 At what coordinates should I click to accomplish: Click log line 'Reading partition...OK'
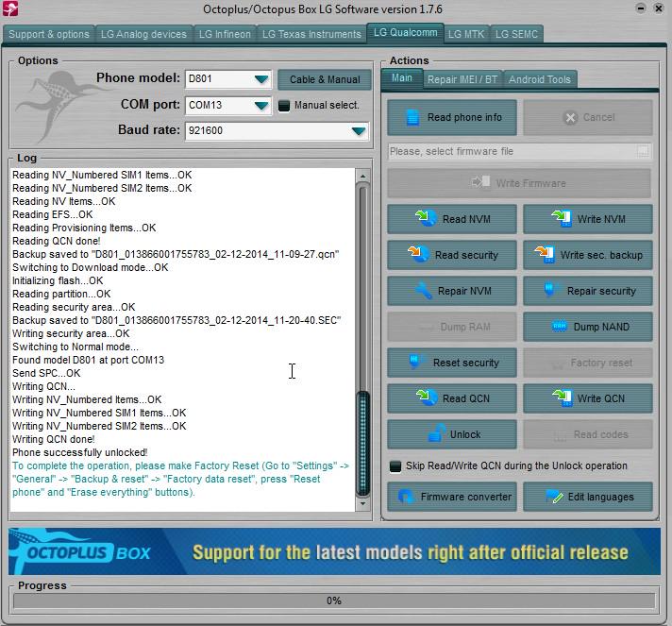coord(61,294)
